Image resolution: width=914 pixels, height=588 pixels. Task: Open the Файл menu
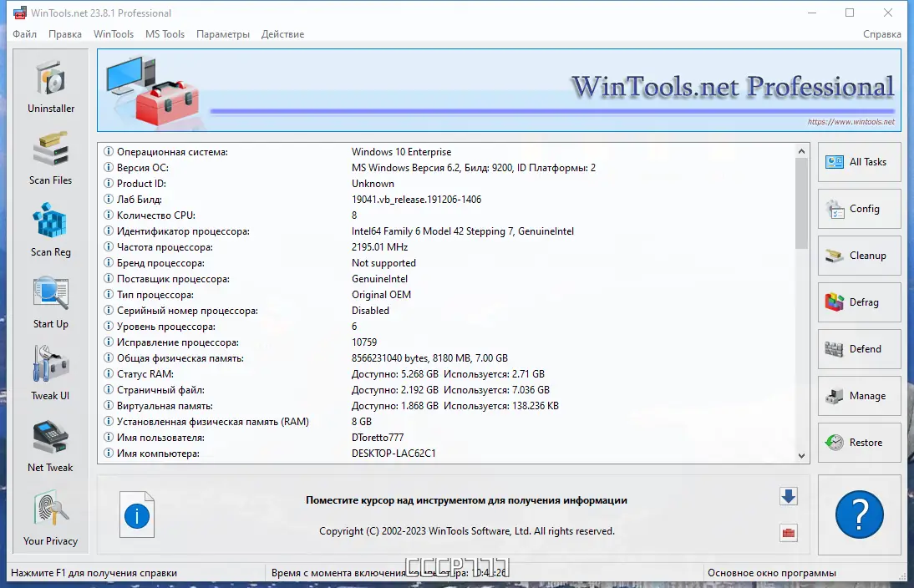click(24, 33)
